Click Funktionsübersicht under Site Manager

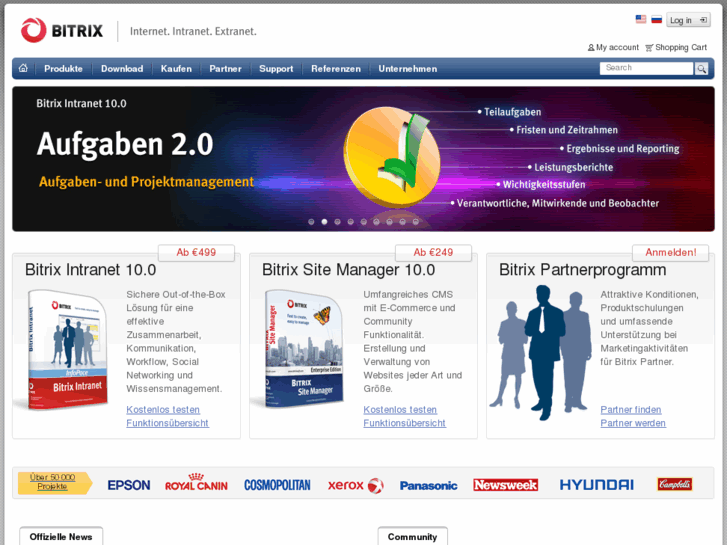tap(404, 423)
